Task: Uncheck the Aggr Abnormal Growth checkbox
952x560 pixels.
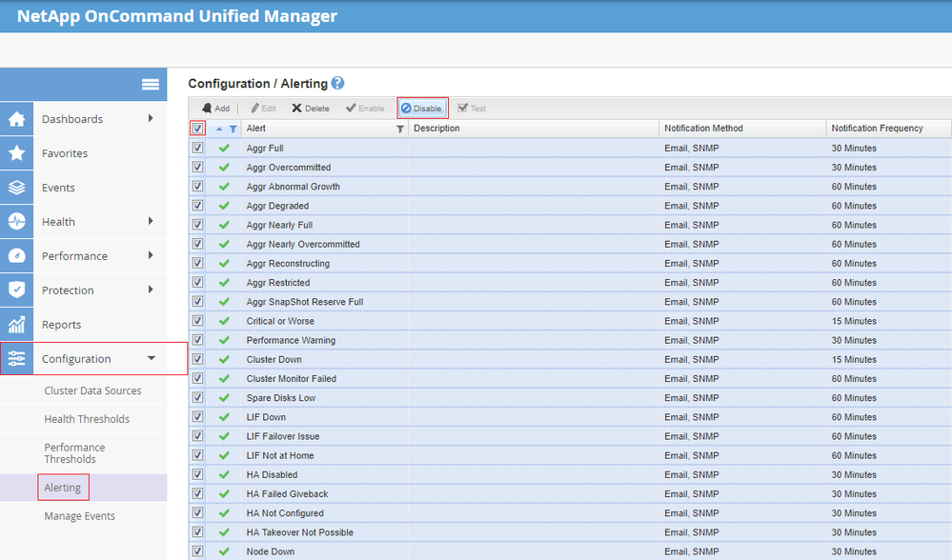Action: coord(197,187)
